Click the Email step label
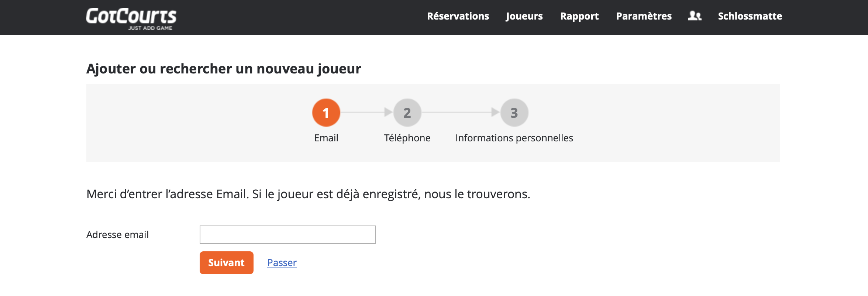The width and height of the screenshot is (868, 296). pyautogui.click(x=326, y=138)
